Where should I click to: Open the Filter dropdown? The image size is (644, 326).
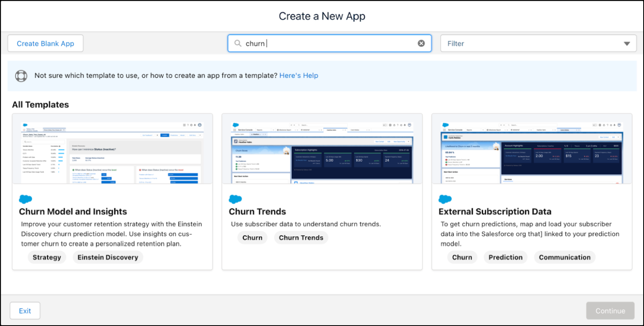(x=539, y=43)
